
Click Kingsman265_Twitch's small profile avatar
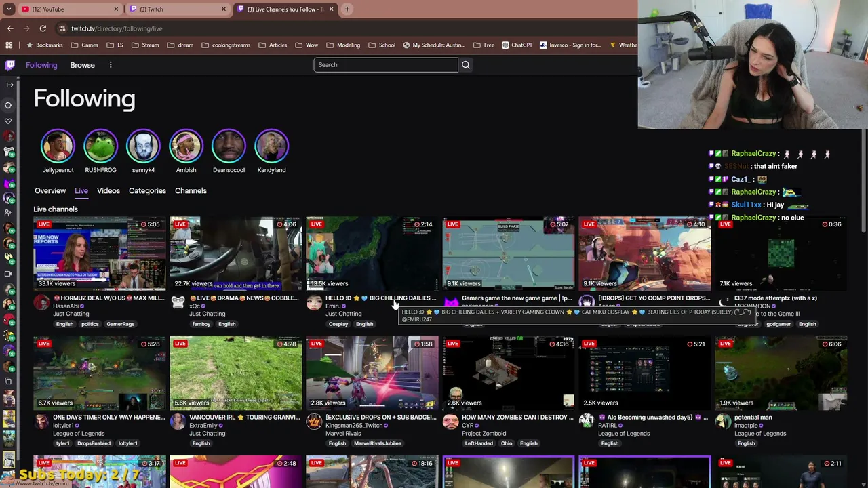pyautogui.click(x=314, y=422)
